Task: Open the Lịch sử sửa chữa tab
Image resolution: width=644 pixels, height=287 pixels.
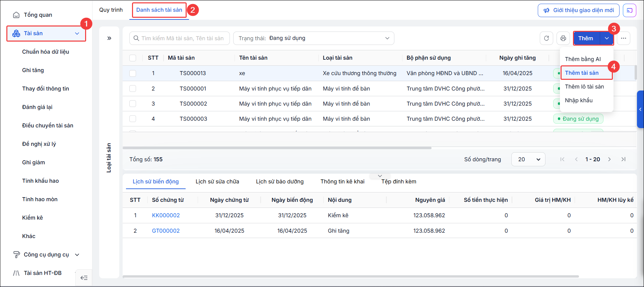Action: click(x=217, y=181)
